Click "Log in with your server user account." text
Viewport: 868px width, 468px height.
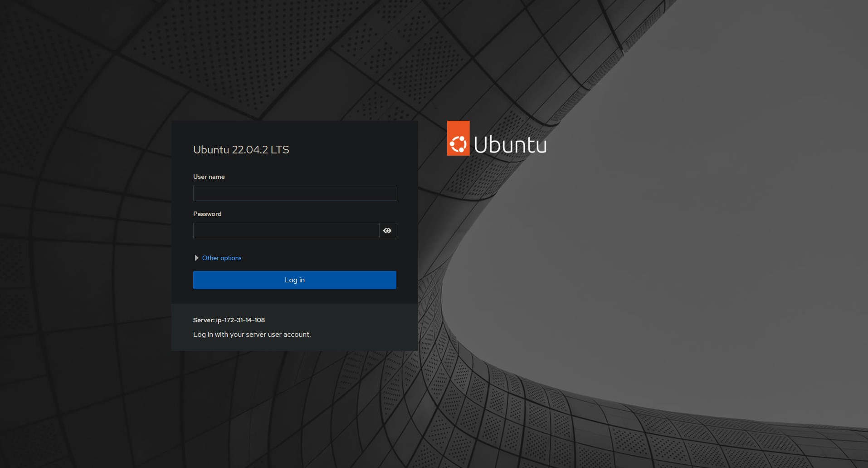(252, 335)
